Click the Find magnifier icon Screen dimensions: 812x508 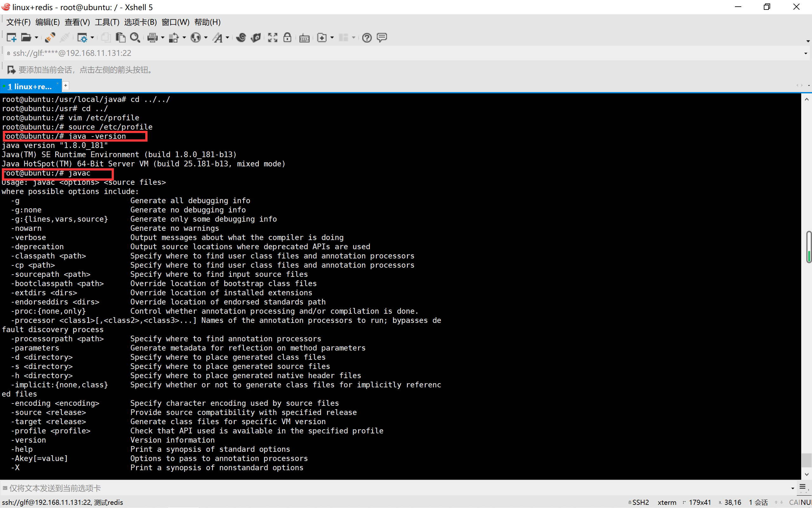pyautogui.click(x=135, y=38)
